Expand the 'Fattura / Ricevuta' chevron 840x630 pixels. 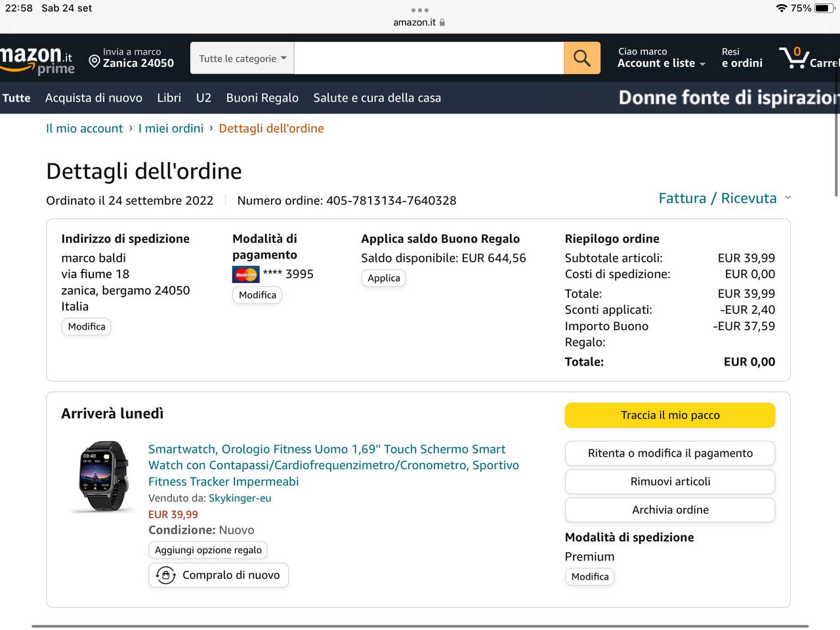(788, 198)
